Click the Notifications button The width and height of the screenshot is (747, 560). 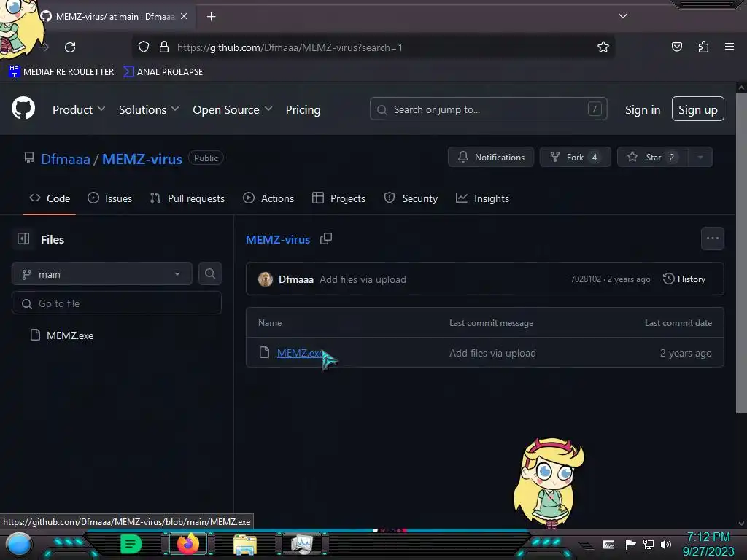pos(491,157)
